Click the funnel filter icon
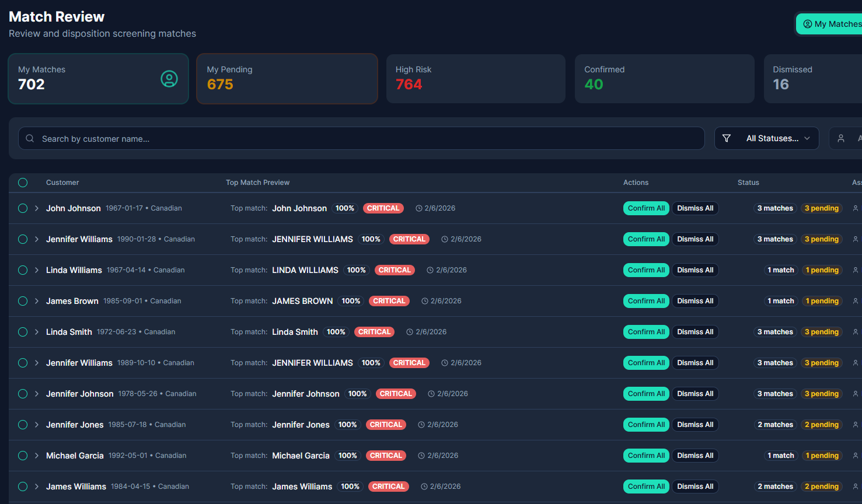Image resolution: width=862 pixels, height=504 pixels. point(727,138)
